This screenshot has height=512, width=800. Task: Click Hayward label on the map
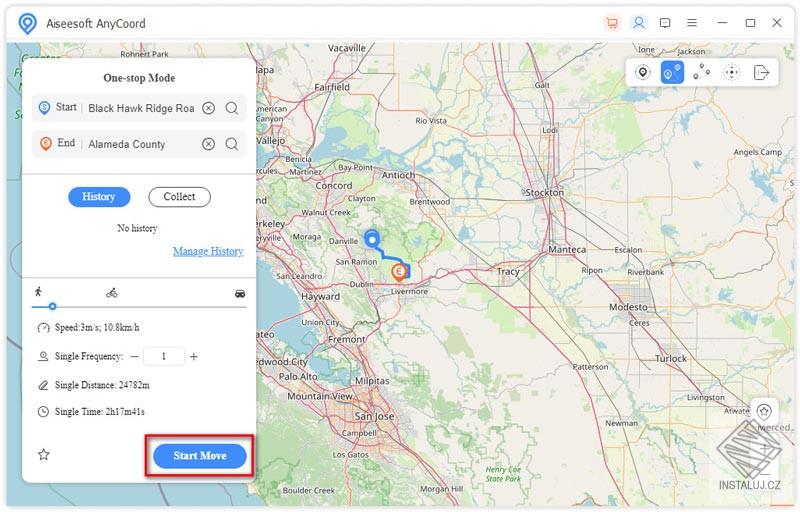click(320, 296)
